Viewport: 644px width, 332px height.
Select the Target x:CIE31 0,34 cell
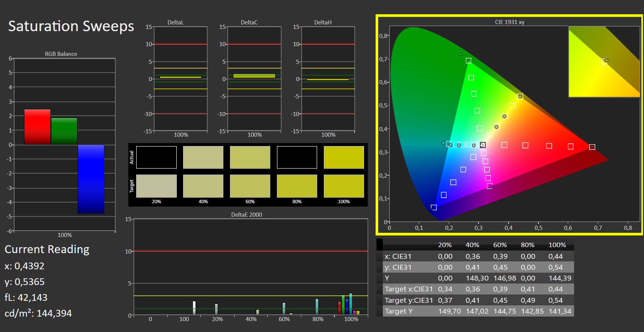coord(445,289)
